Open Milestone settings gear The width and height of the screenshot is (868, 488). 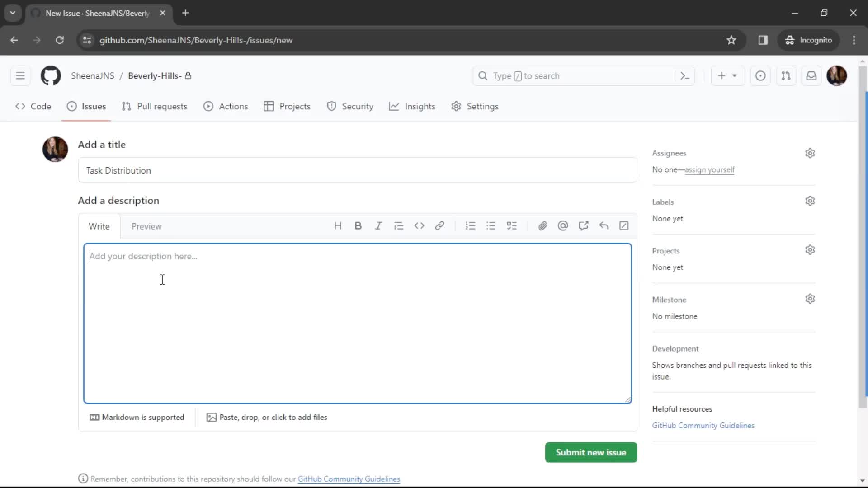tap(810, 299)
